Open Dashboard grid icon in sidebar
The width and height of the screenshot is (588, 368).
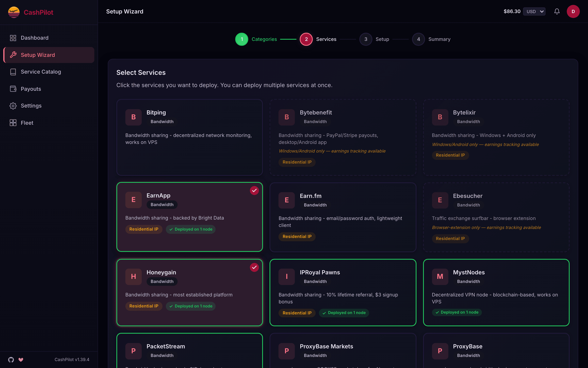click(13, 38)
